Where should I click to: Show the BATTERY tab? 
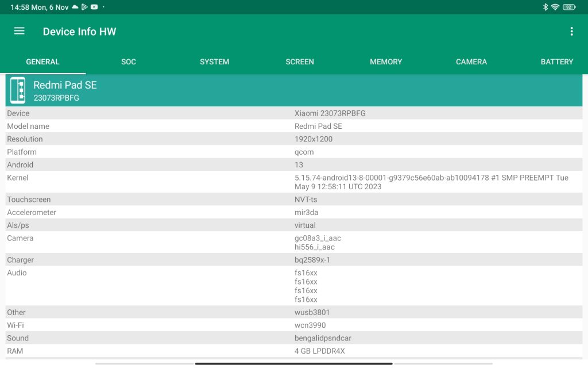[557, 62]
